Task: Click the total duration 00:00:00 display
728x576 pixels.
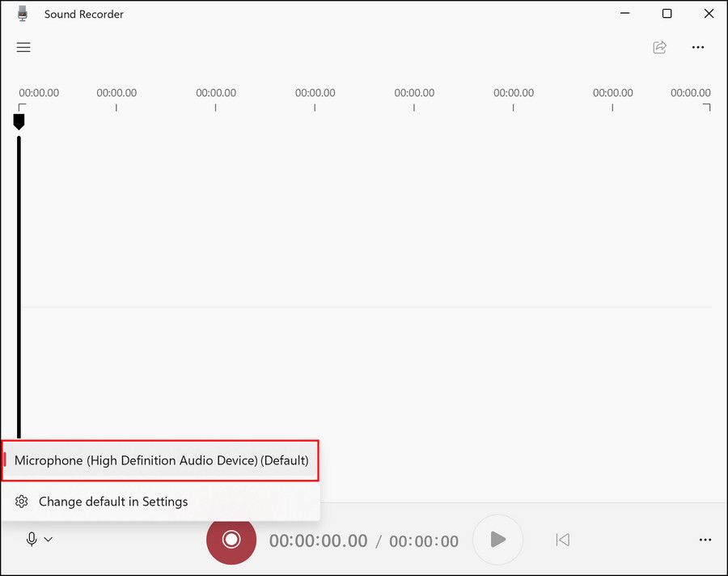Action: 424,540
